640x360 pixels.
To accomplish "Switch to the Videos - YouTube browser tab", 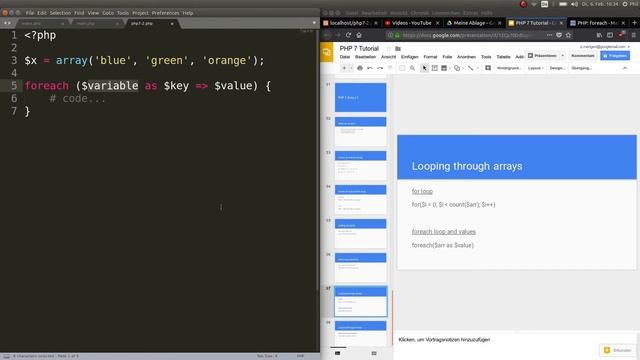I will [x=411, y=23].
